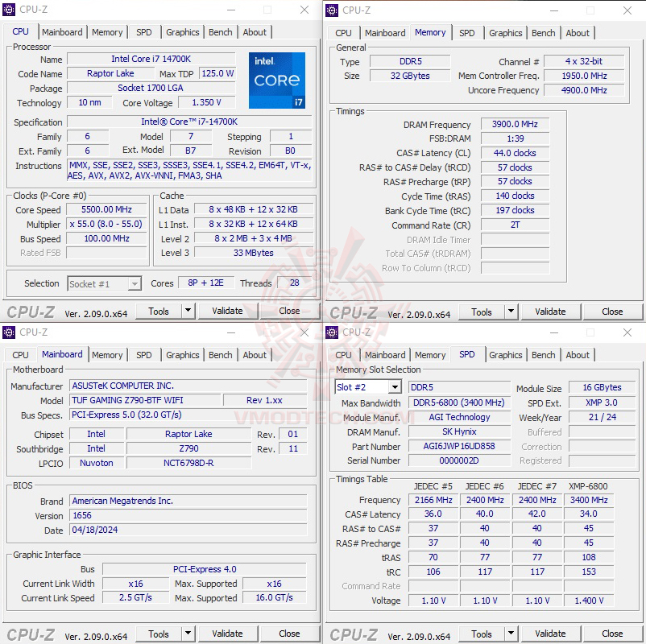Open the Tools dropdown arrow in the CPU window
The width and height of the screenshot is (646, 644).
point(188,311)
